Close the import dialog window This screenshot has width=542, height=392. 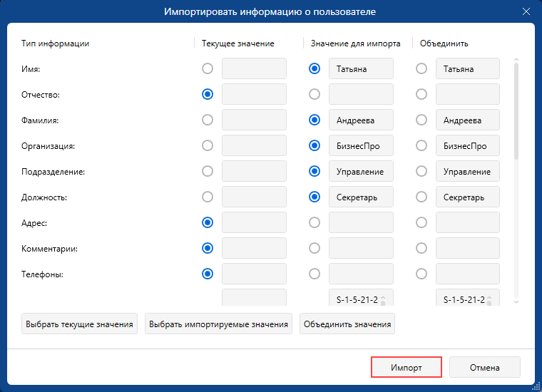click(526, 12)
